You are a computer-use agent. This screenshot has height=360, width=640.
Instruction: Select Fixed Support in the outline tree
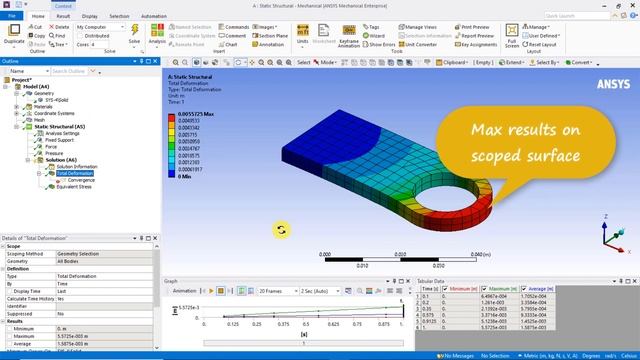[59, 140]
